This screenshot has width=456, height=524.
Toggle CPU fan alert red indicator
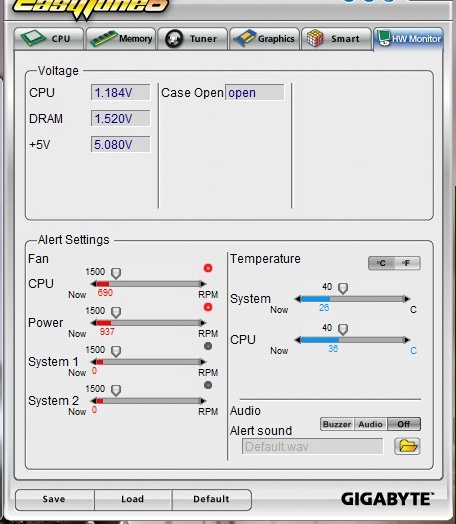pos(208,268)
